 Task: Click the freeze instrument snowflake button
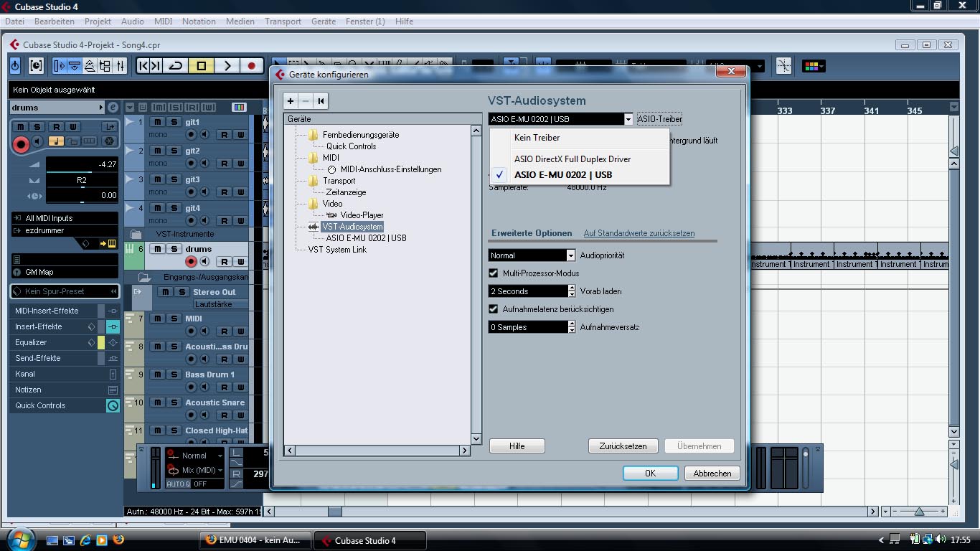(x=108, y=141)
